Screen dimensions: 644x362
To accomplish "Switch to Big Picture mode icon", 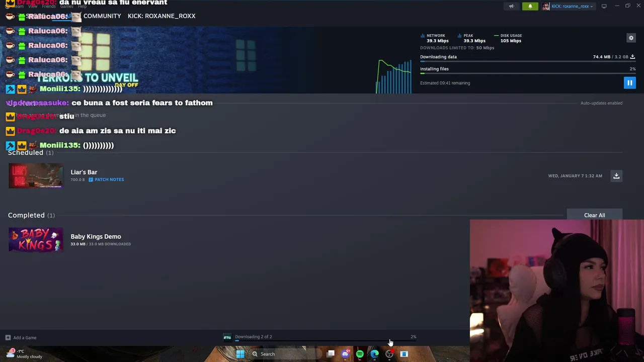I will pos(604,6).
